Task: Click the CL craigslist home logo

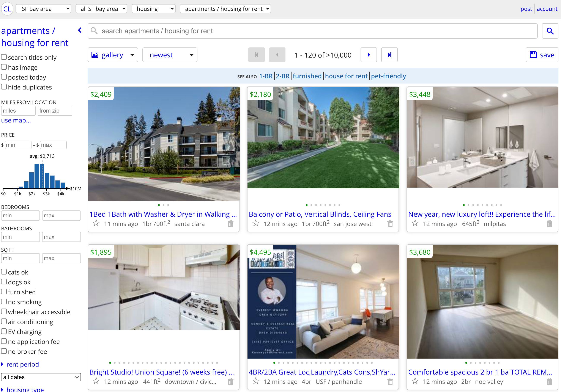Action: (x=7, y=9)
